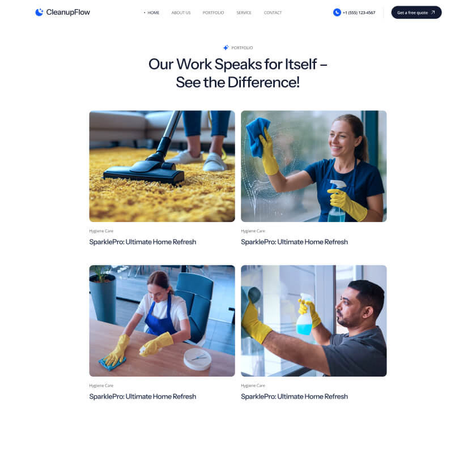
Task: Open the woman cleaning wooden table image
Action: 162,320
